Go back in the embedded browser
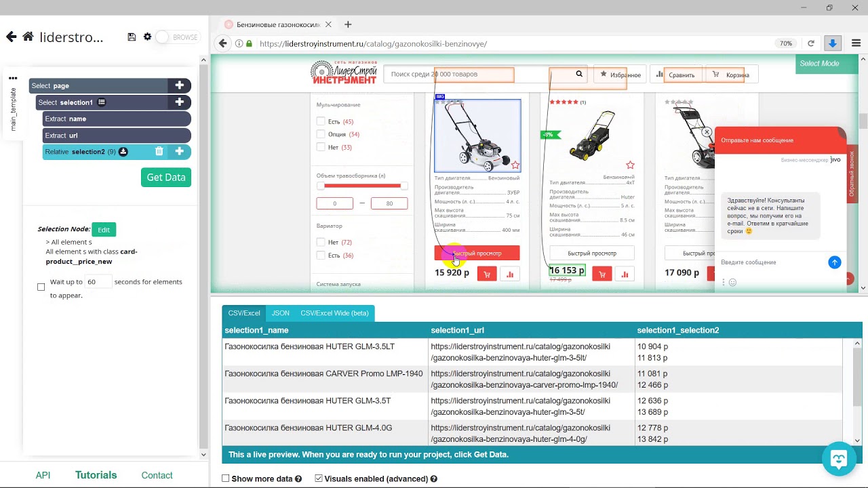The image size is (868, 488). 223,43
